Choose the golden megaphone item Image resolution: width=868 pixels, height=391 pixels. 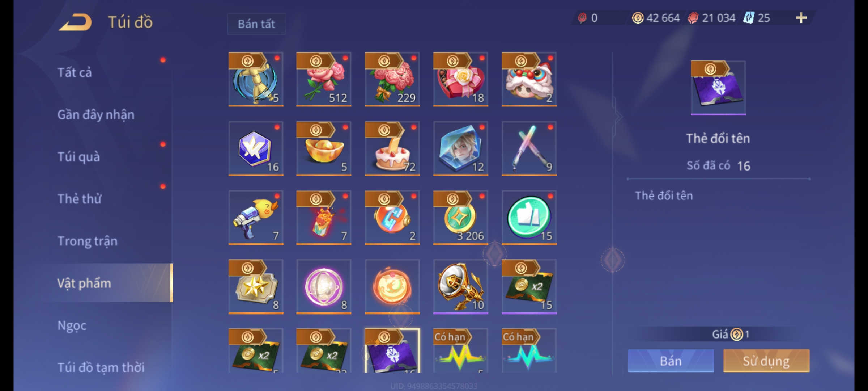[461, 287]
